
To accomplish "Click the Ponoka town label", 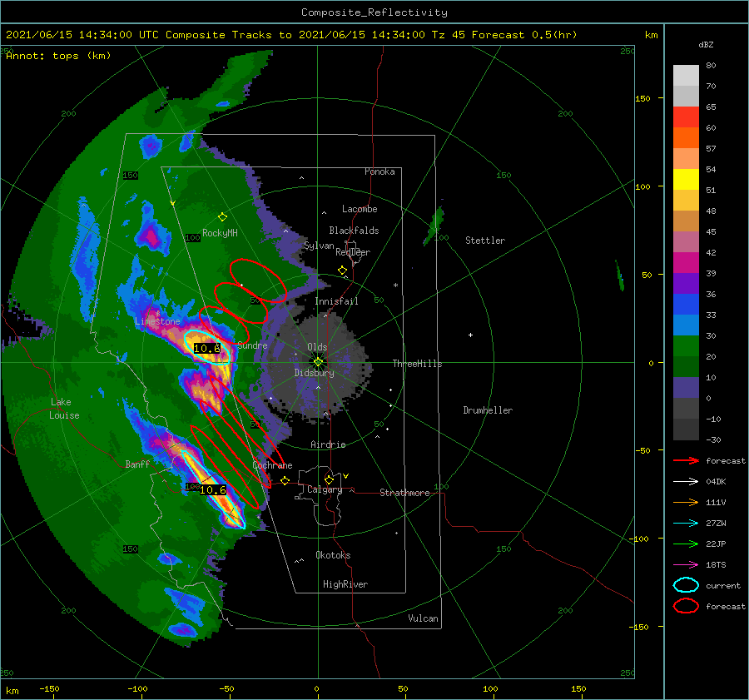I will pyautogui.click(x=379, y=171).
